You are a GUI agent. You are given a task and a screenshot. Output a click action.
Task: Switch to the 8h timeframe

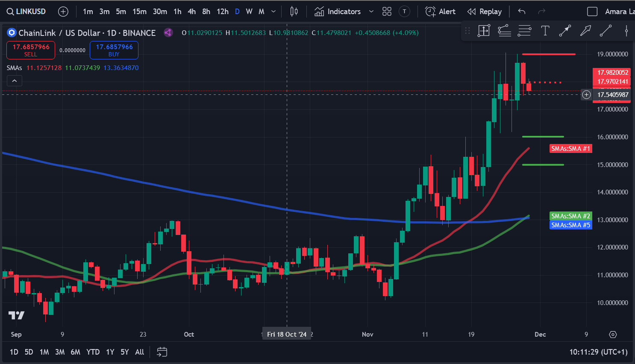[206, 12]
